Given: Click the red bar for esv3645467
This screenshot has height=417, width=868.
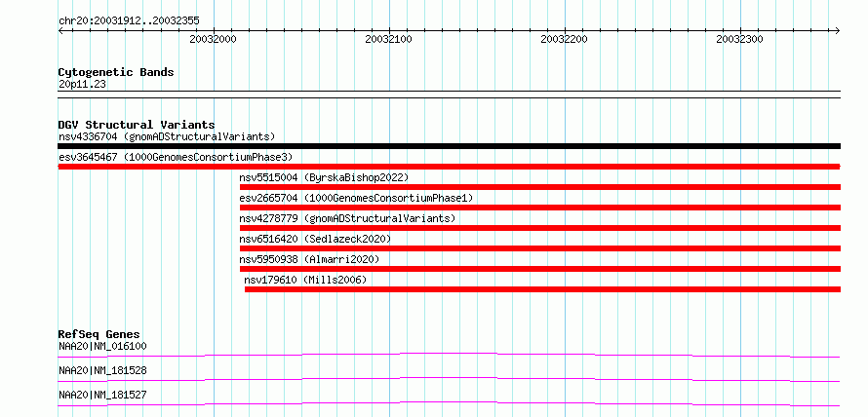Looking at the screenshot, I should pyautogui.click(x=450, y=167).
